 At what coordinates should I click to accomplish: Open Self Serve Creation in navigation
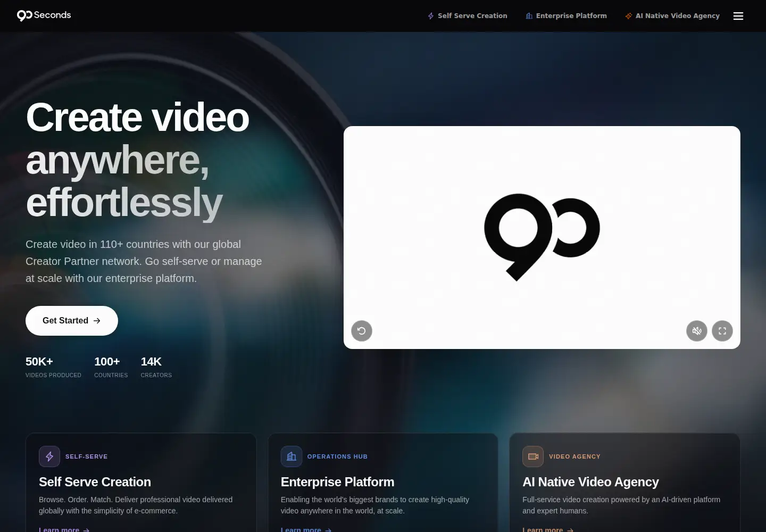[468, 16]
